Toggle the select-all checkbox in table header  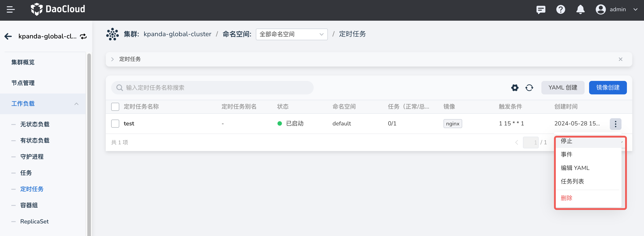pyautogui.click(x=115, y=107)
